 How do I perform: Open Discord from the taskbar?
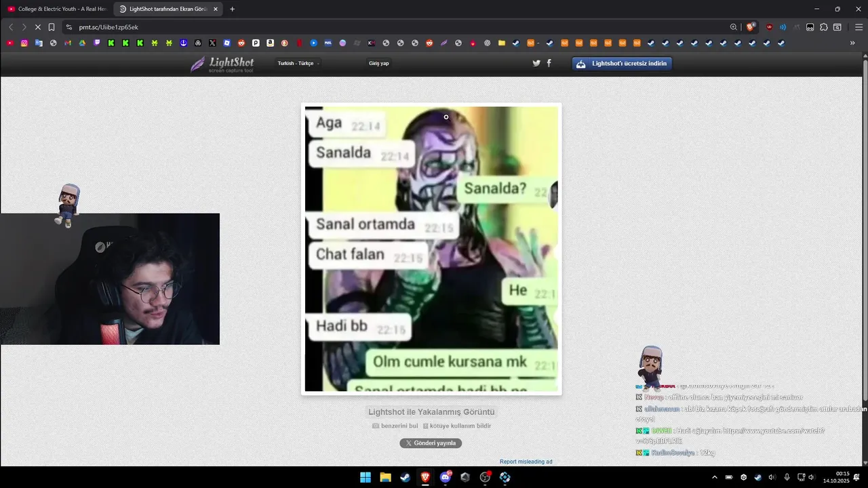click(x=446, y=477)
